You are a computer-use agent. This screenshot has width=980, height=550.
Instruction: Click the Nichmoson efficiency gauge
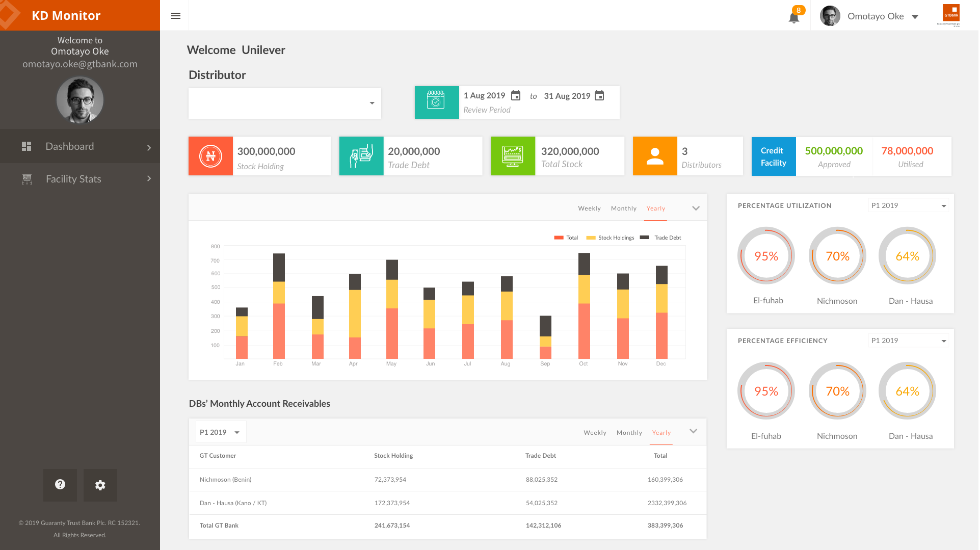[x=837, y=391]
